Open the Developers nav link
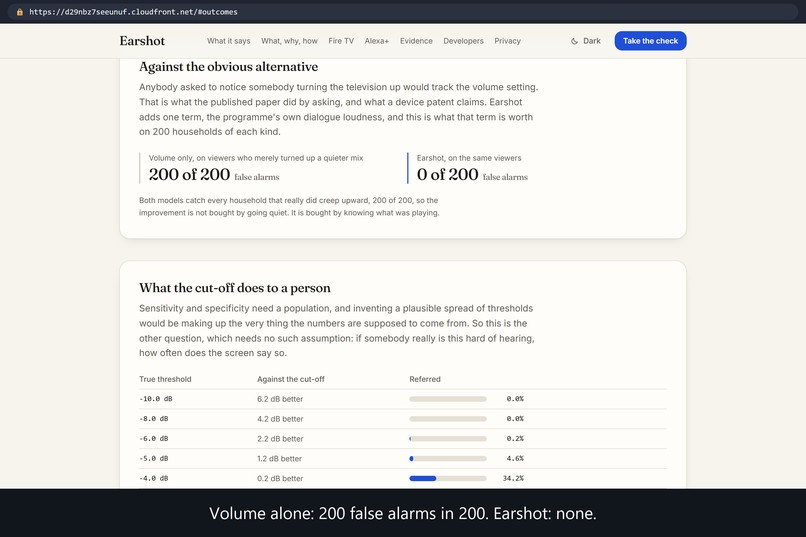 [x=464, y=41]
